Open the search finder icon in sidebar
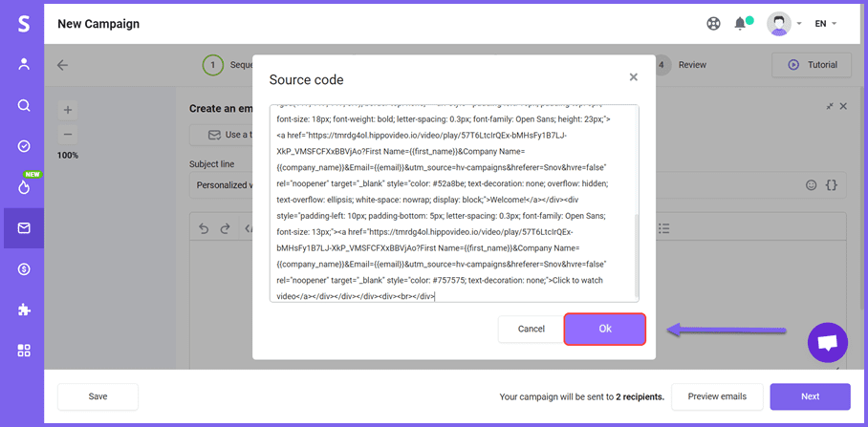 tap(24, 106)
